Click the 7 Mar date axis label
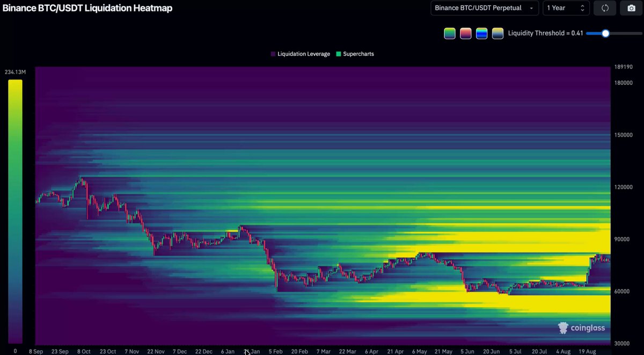This screenshot has height=355, width=644. pos(324,351)
